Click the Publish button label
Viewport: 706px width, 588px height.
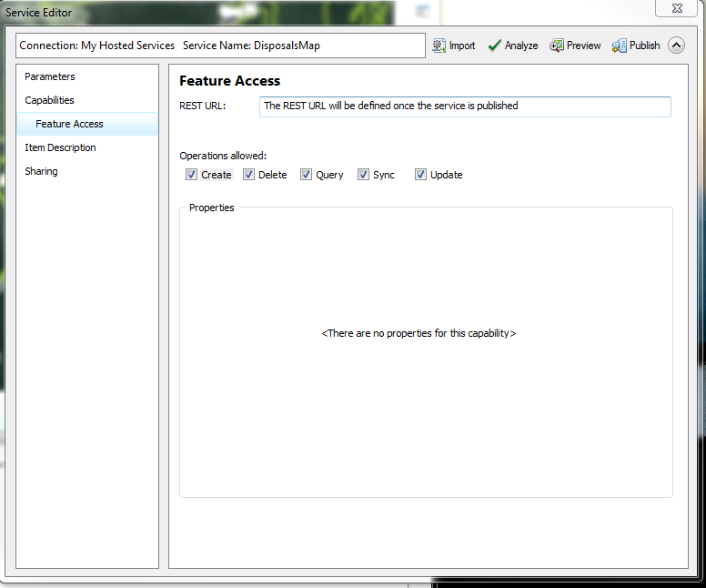(x=644, y=46)
